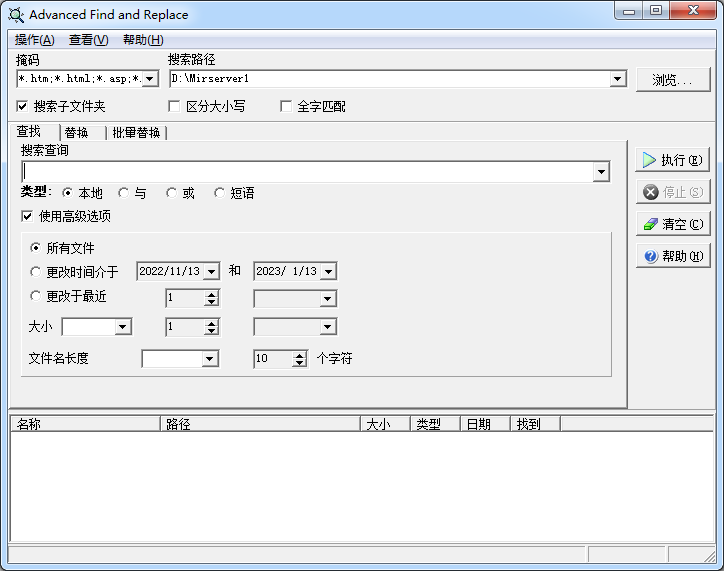Decrease the 个字符 count spinner
Image resolution: width=724 pixels, height=571 pixels.
coord(300,362)
